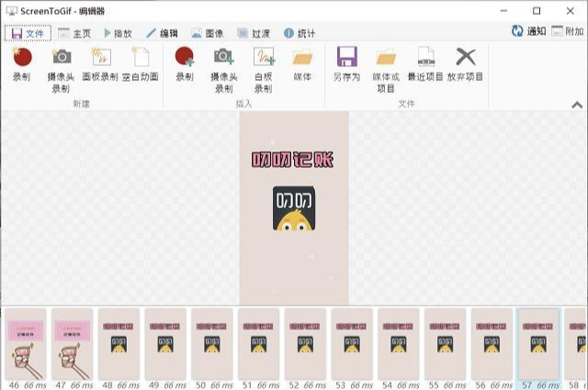Click the preview frame showing 叨叨记账
This screenshot has height=390, width=588.
pos(294,208)
